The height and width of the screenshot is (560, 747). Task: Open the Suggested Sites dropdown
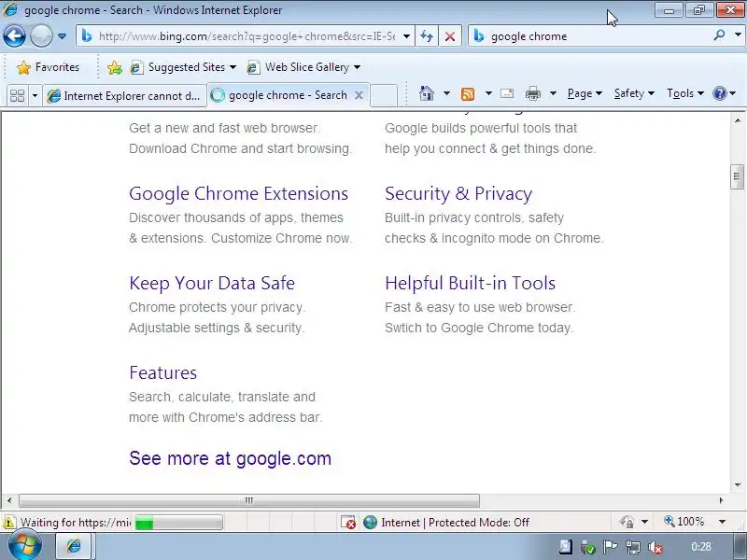183,67
